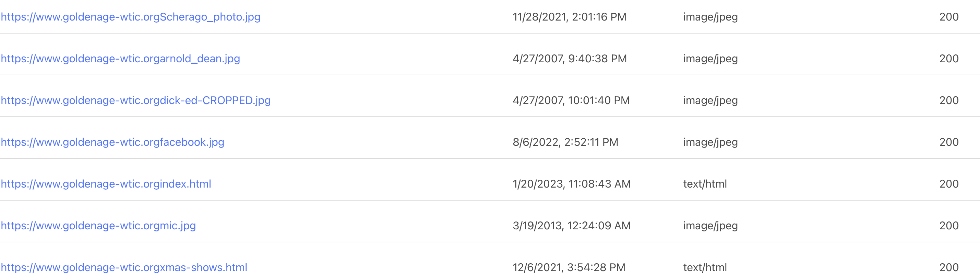Open the Scherago_photo.jpg link

pyautogui.click(x=131, y=17)
